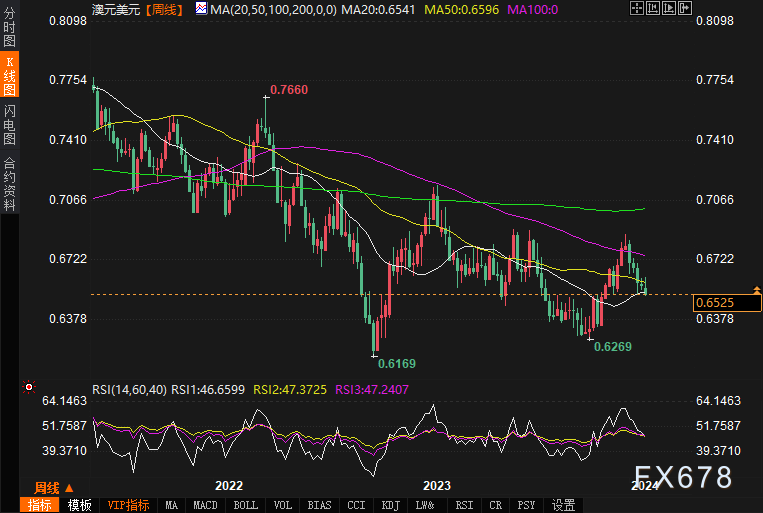
Task: Select the VOL indicator button
Action: pyautogui.click(x=283, y=505)
